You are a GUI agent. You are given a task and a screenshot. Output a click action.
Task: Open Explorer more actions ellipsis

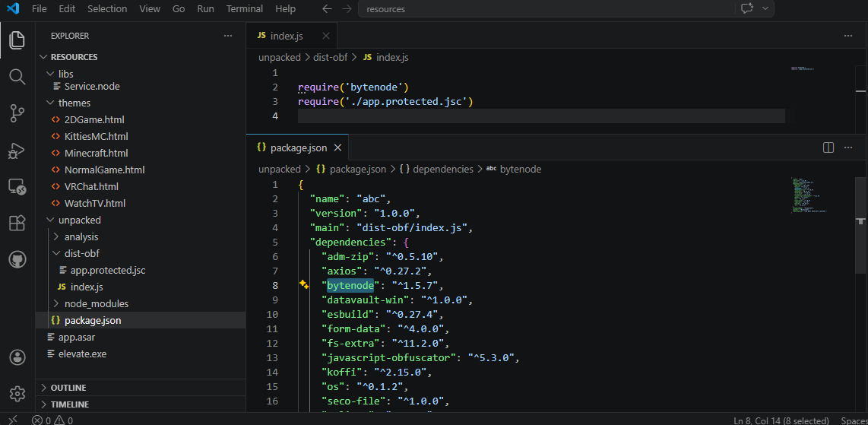pos(228,36)
